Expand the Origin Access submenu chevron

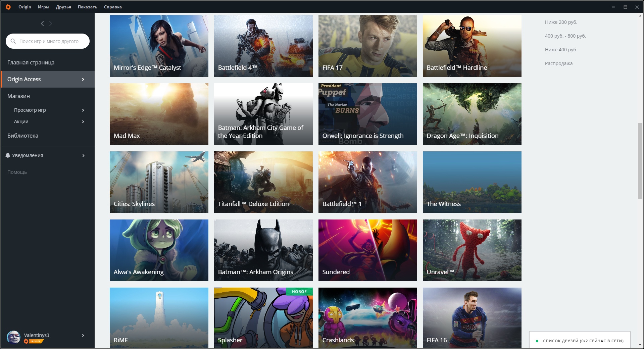coord(83,79)
